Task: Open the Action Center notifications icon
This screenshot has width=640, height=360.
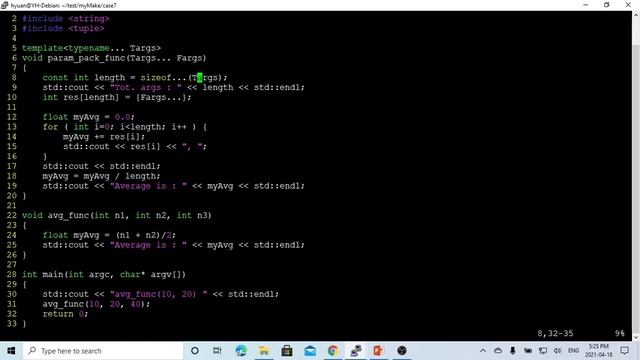Action: coord(624,351)
